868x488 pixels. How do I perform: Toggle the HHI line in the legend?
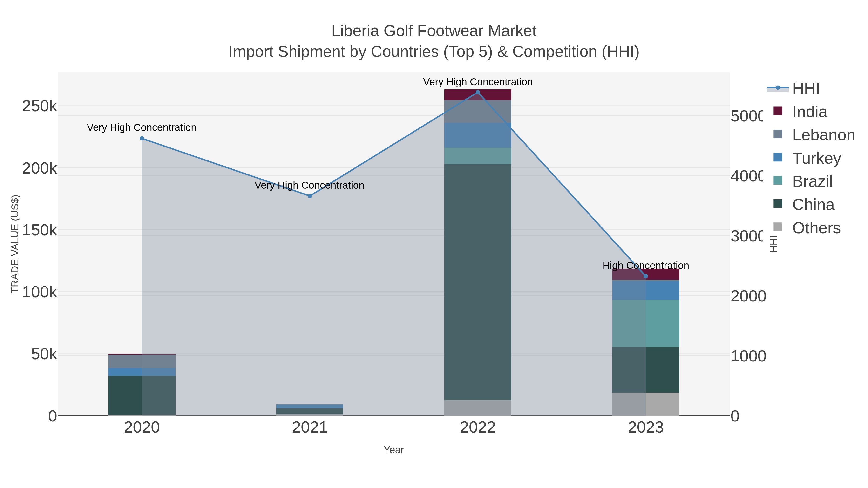tap(794, 89)
